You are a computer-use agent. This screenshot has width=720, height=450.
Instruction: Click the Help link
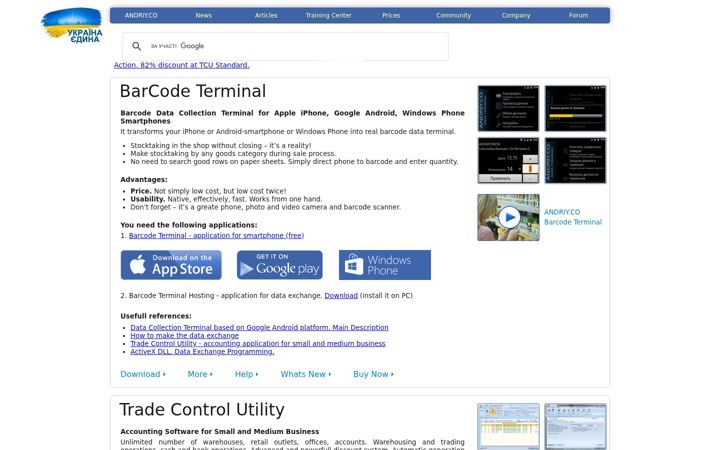coord(246,374)
